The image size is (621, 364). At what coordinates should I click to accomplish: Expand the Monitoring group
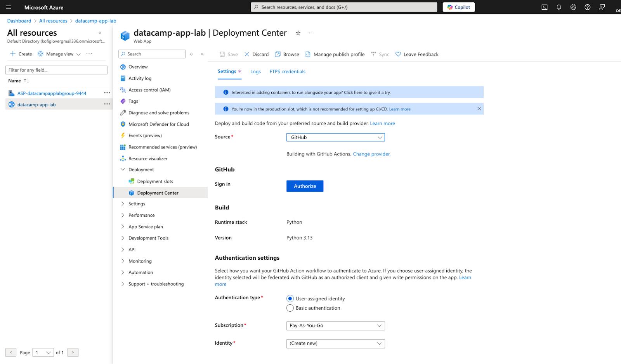123,261
